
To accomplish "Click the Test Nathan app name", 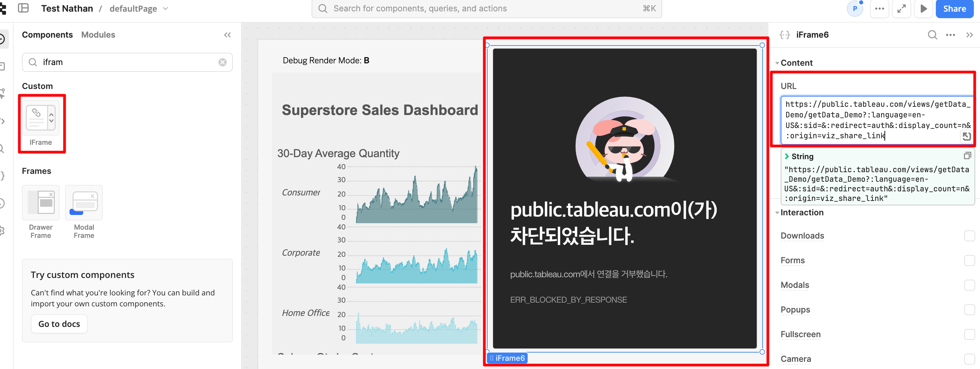I will coord(67,8).
